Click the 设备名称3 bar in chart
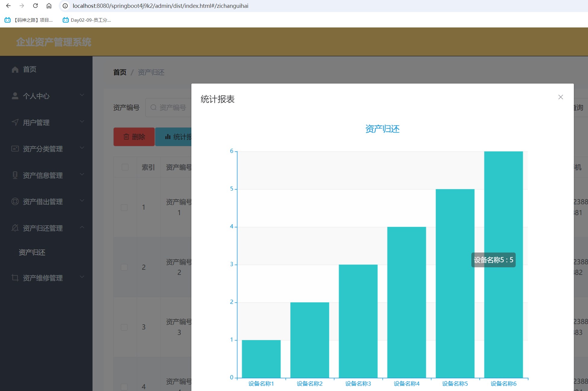 (x=358, y=321)
